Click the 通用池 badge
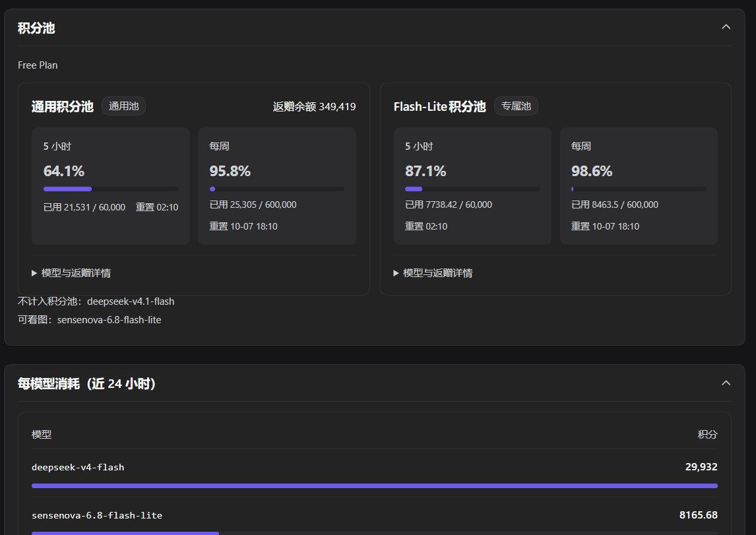Screen dimensions: 756x535 124,106
